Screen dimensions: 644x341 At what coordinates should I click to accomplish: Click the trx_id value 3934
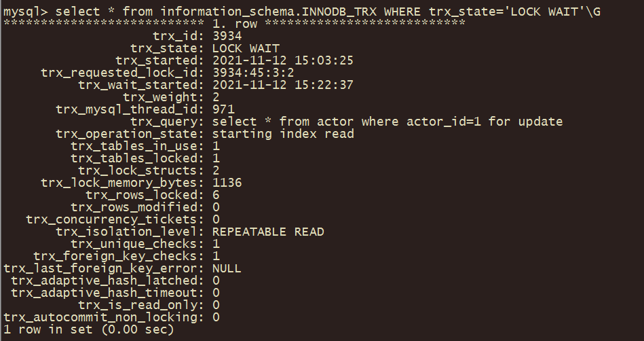227,36
